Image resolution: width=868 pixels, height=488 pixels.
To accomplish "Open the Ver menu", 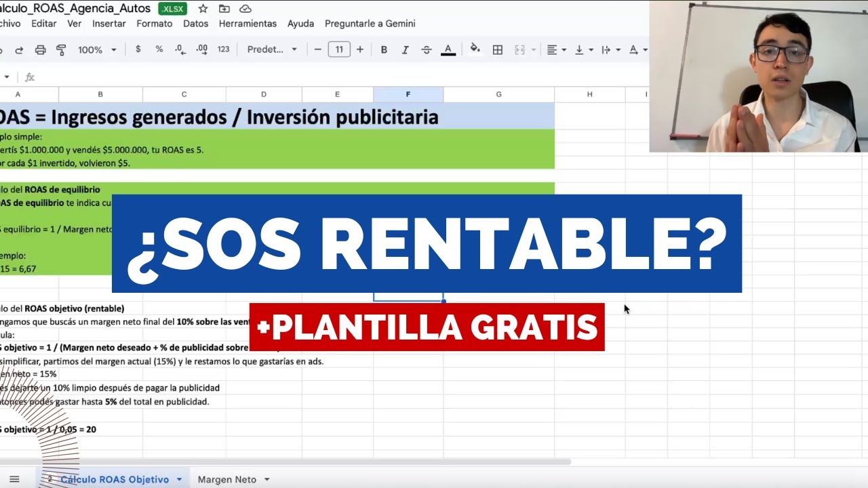I will point(75,23).
